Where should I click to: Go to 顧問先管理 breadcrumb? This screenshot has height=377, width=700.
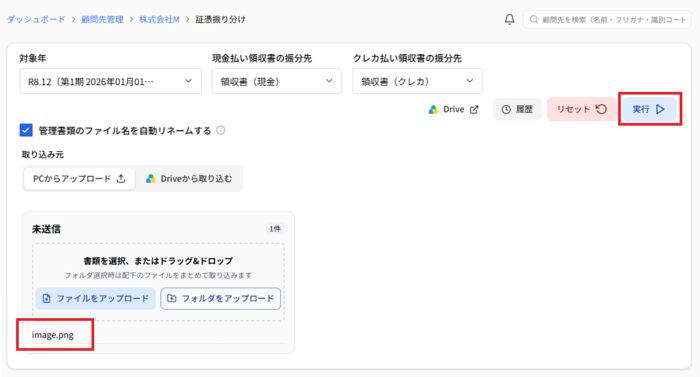coord(102,19)
